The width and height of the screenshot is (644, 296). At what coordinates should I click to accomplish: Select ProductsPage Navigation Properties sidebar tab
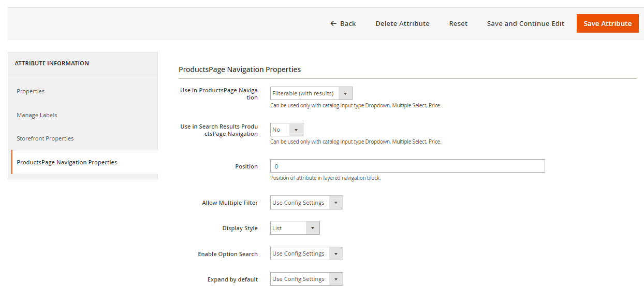pos(67,162)
